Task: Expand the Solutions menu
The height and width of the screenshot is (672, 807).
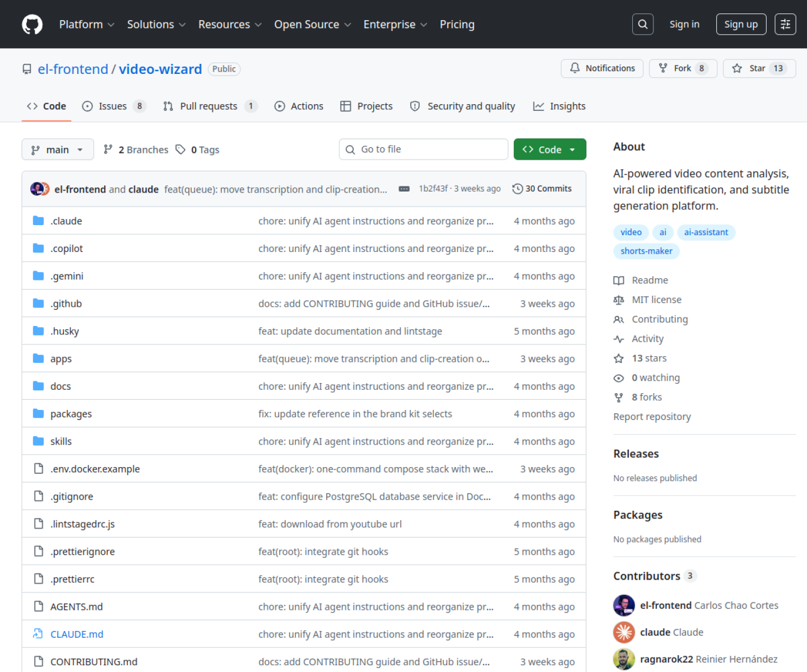Action: click(156, 25)
